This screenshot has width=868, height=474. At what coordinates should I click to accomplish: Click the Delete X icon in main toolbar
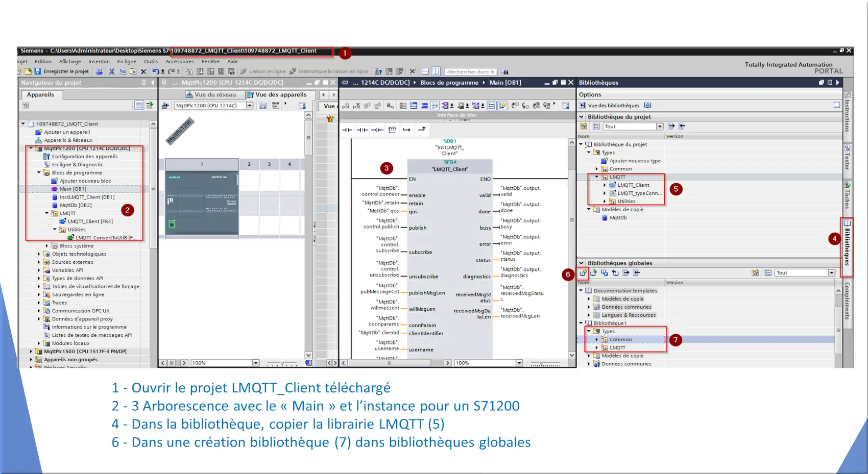click(x=143, y=71)
